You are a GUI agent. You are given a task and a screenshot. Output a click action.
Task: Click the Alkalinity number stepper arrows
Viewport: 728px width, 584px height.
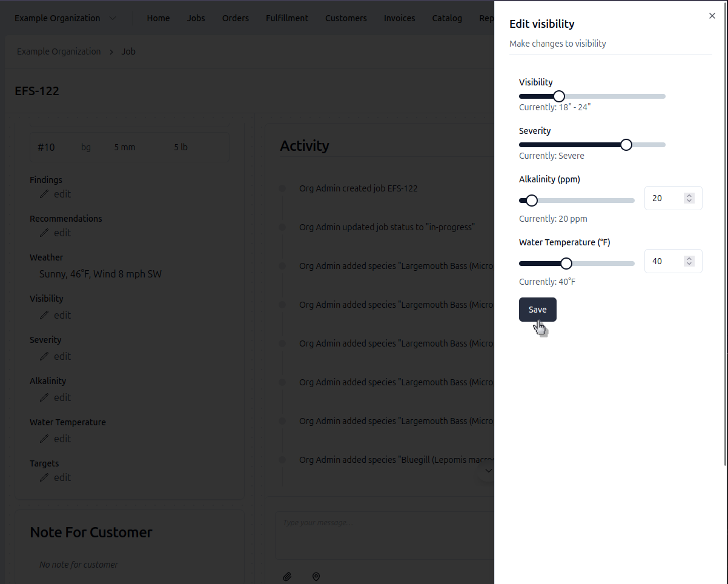coord(689,198)
